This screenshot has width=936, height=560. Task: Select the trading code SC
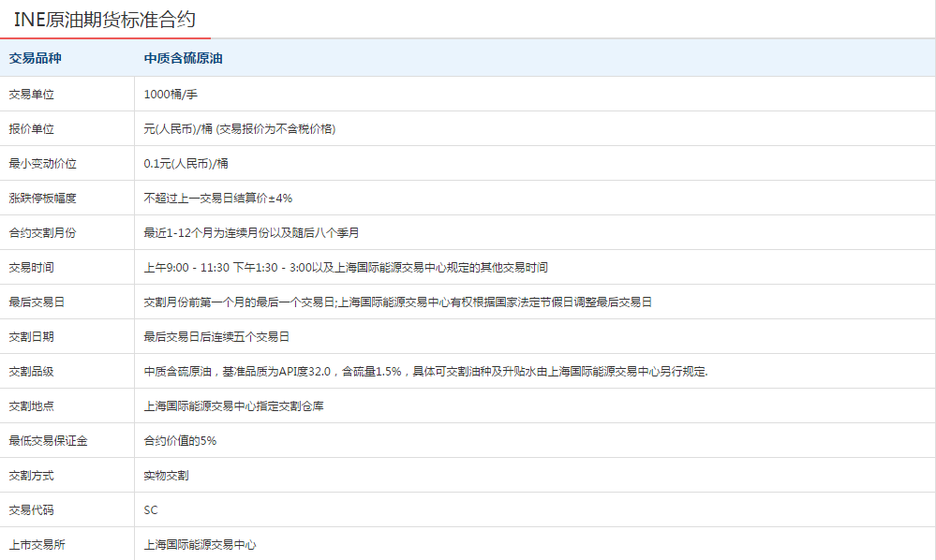(151, 510)
